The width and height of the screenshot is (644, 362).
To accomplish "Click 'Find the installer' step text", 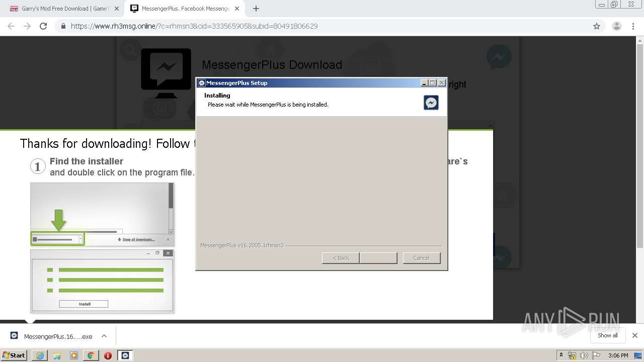I will [87, 161].
